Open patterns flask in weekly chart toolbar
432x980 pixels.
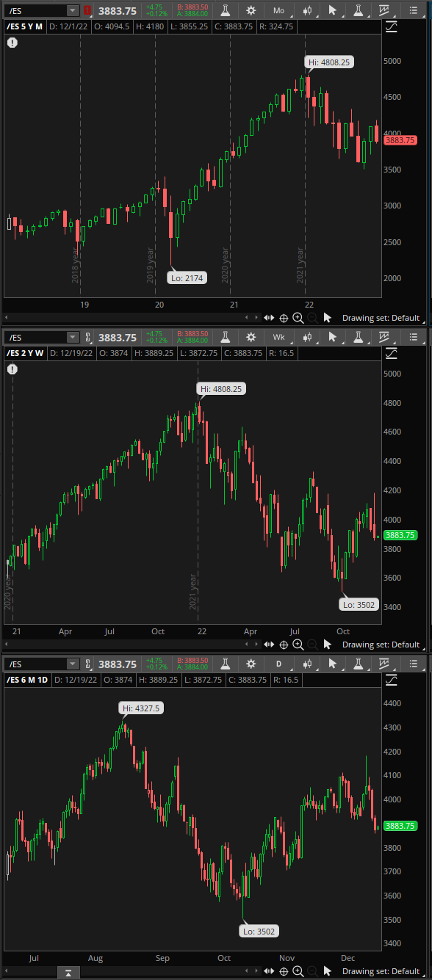[358, 337]
